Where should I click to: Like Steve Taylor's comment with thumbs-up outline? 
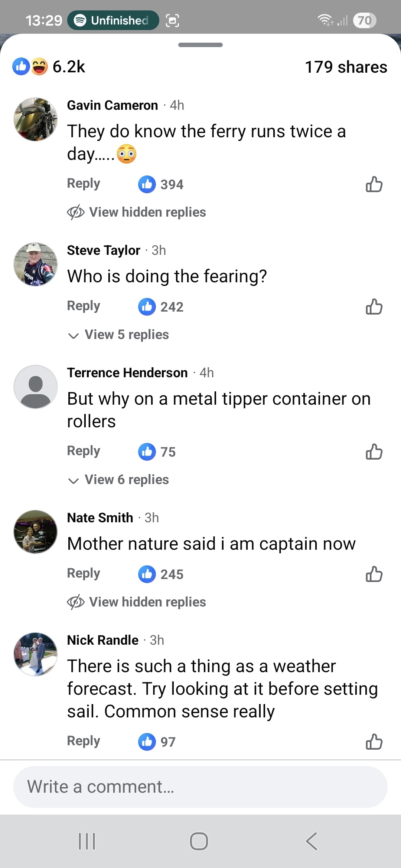374,307
